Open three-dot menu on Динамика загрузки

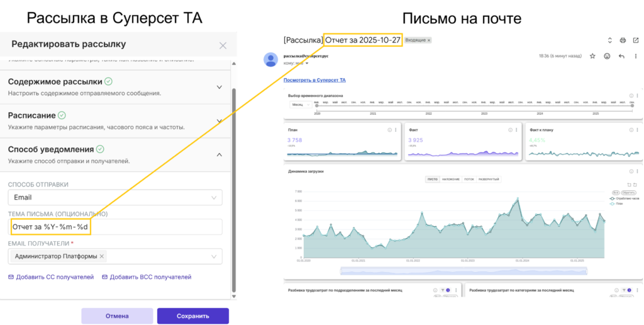pyautogui.click(x=638, y=171)
